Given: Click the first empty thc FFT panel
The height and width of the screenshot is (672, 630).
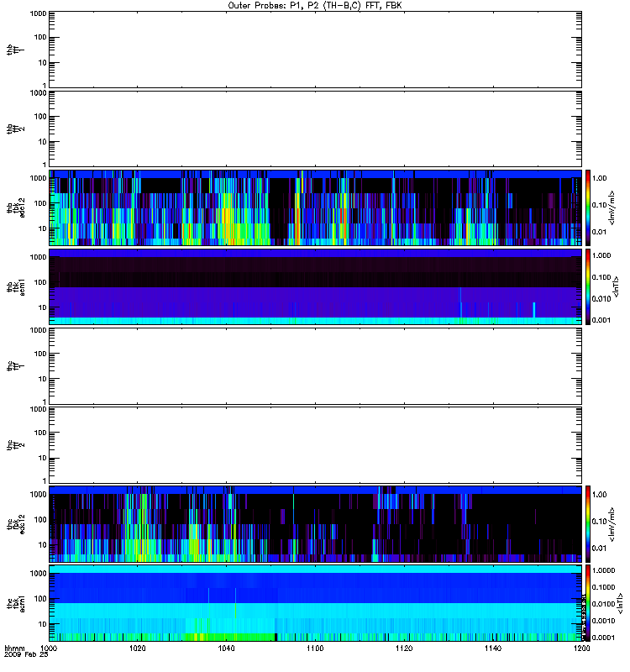Looking at the screenshot, I should [315, 365].
